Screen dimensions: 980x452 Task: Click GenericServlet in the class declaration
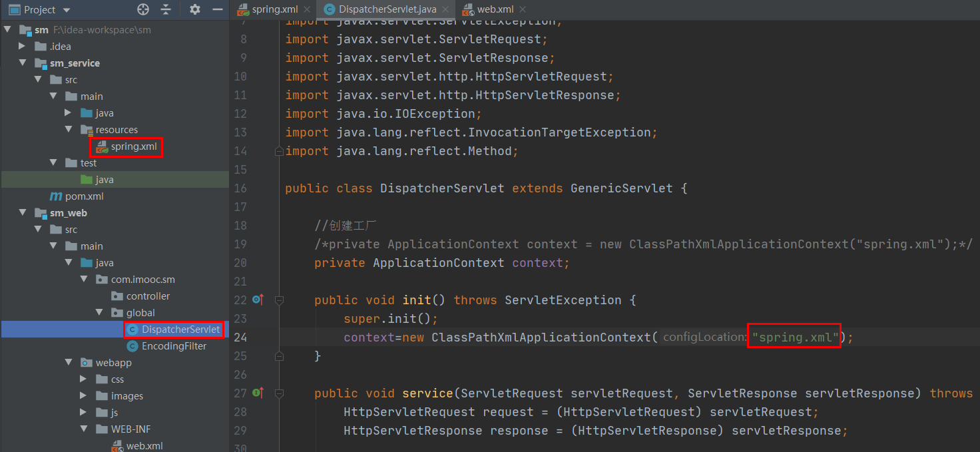622,188
